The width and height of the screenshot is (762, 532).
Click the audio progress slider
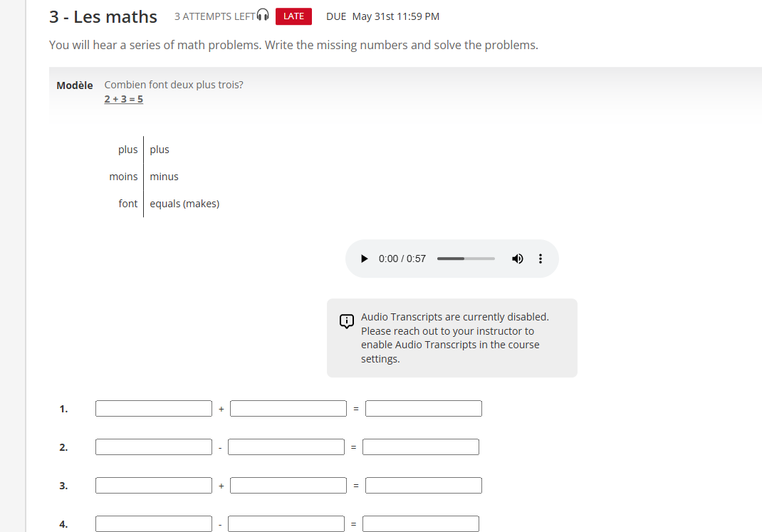[466, 259]
